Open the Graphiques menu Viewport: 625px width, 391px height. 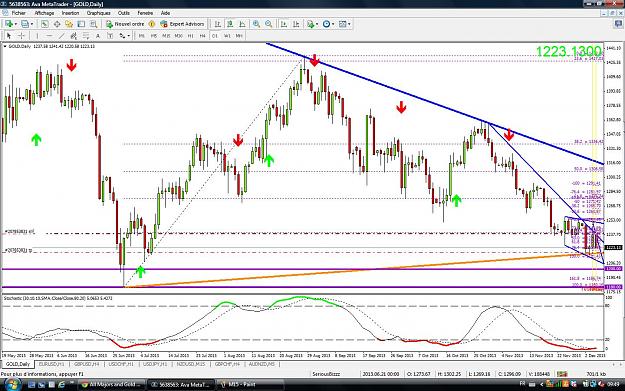pyautogui.click(x=98, y=13)
